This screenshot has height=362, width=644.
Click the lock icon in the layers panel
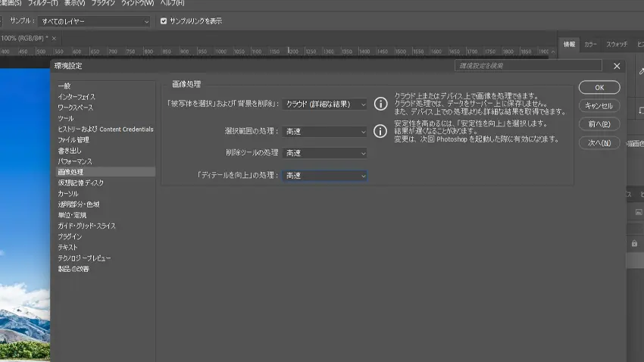pyautogui.click(x=634, y=243)
